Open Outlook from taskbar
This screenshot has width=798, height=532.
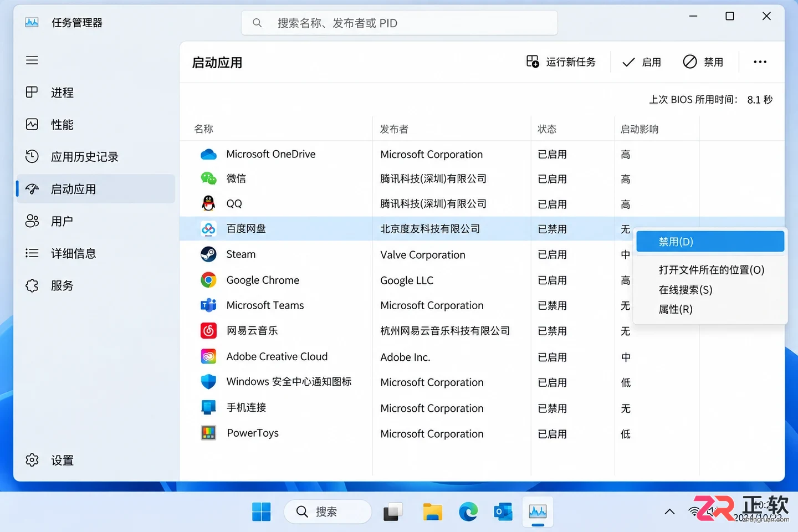(503, 511)
